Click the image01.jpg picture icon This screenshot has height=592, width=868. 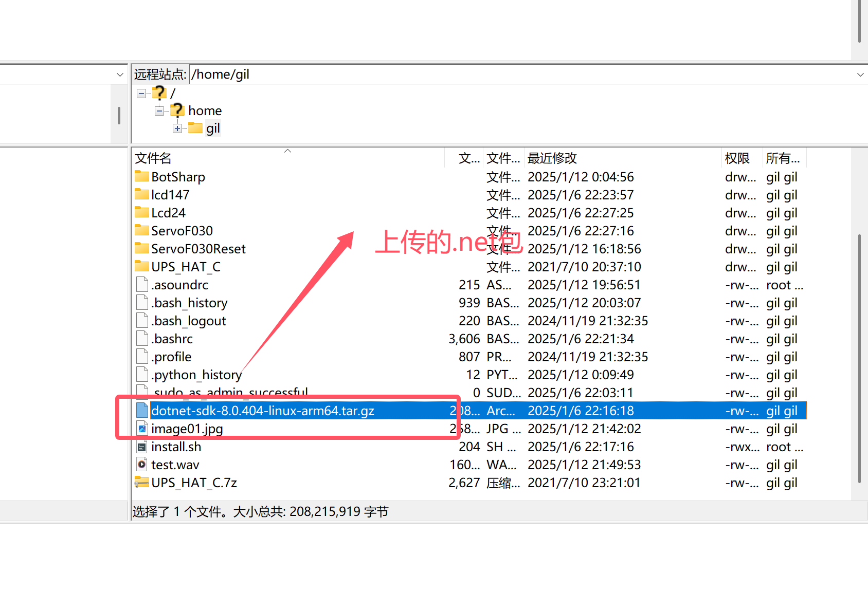click(x=142, y=428)
